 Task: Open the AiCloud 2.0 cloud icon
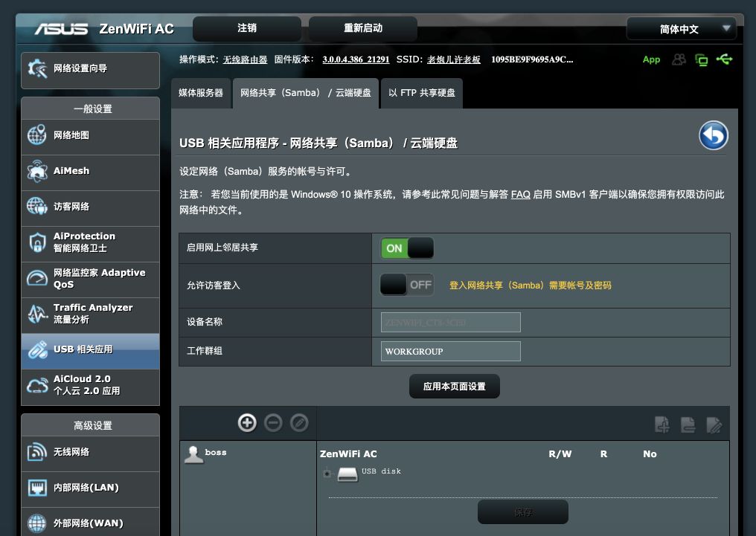coord(36,386)
